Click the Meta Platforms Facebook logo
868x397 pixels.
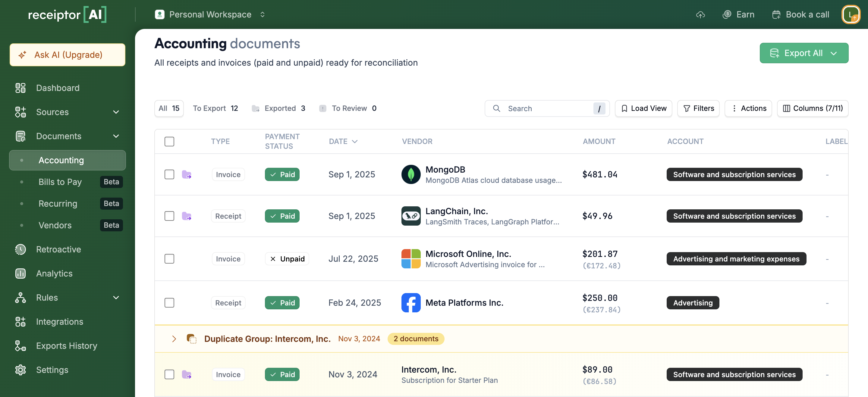click(411, 303)
